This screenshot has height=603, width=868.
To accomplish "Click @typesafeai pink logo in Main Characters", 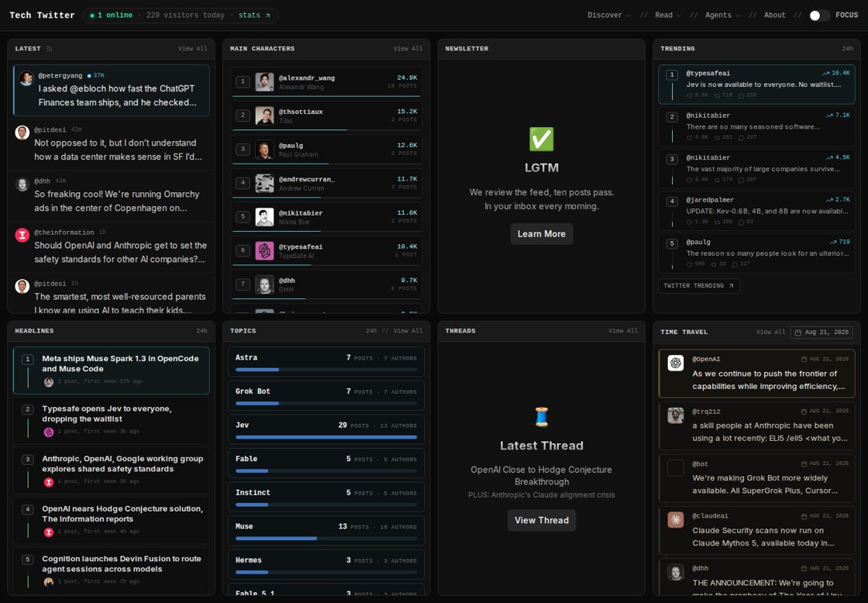I will click(264, 251).
